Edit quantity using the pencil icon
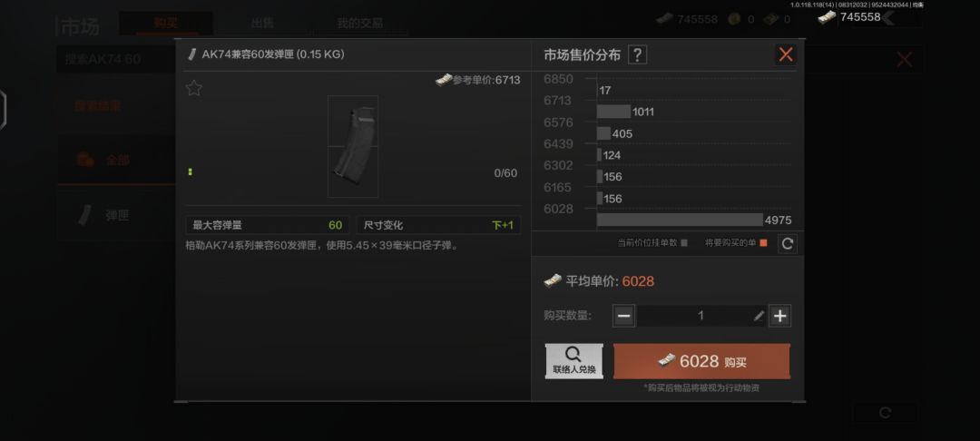Image resolution: width=980 pixels, height=441 pixels. point(759,316)
